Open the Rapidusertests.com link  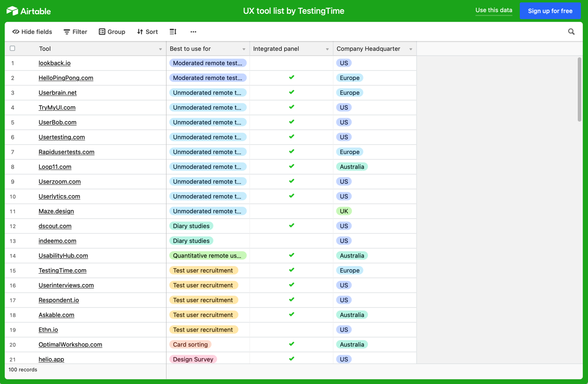click(66, 152)
